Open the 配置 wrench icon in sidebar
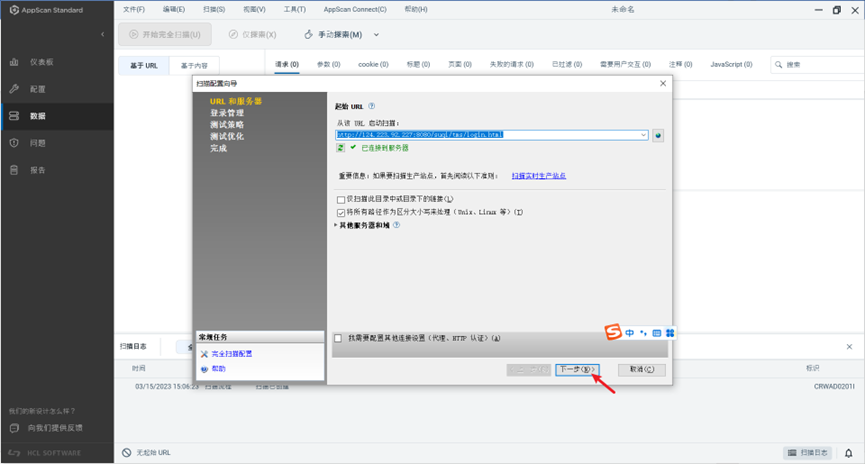Viewport: 865px width, 464px height. 14,89
